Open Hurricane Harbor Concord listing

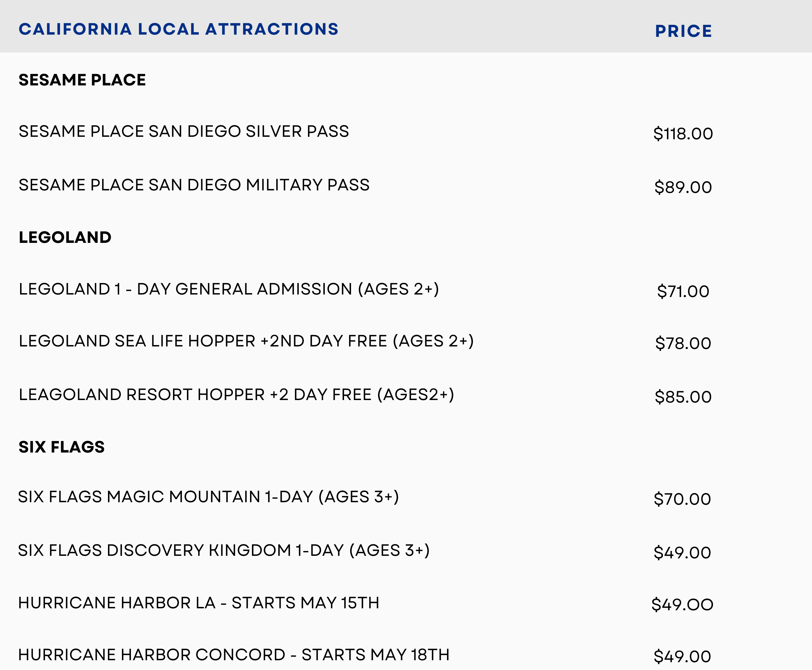click(234, 655)
